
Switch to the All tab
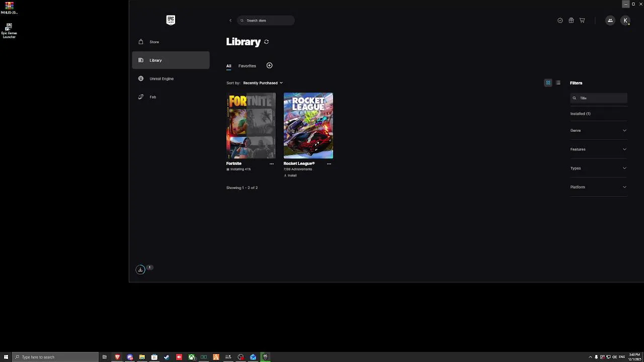(x=228, y=66)
